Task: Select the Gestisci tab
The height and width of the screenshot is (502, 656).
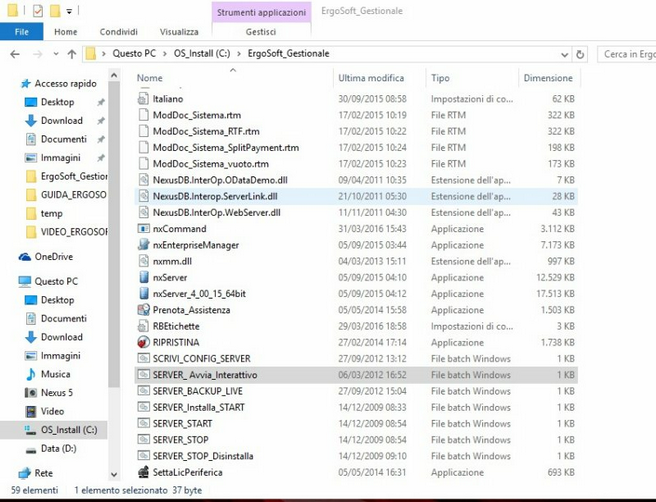Action: point(261,32)
